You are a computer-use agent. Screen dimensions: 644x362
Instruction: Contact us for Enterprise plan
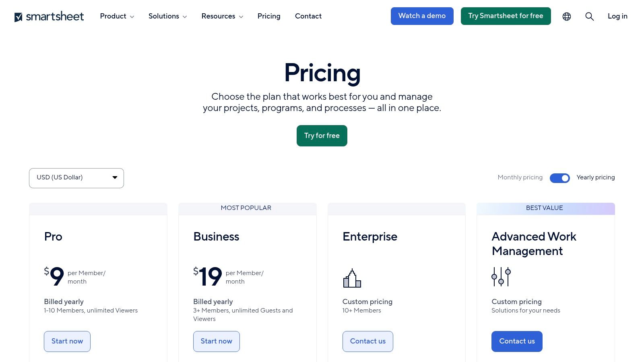367,341
